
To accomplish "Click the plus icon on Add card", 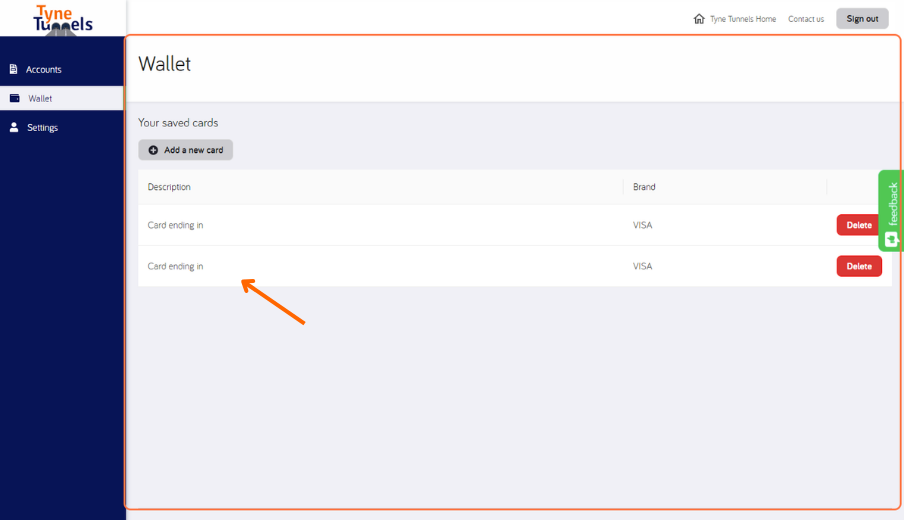I will pos(153,150).
